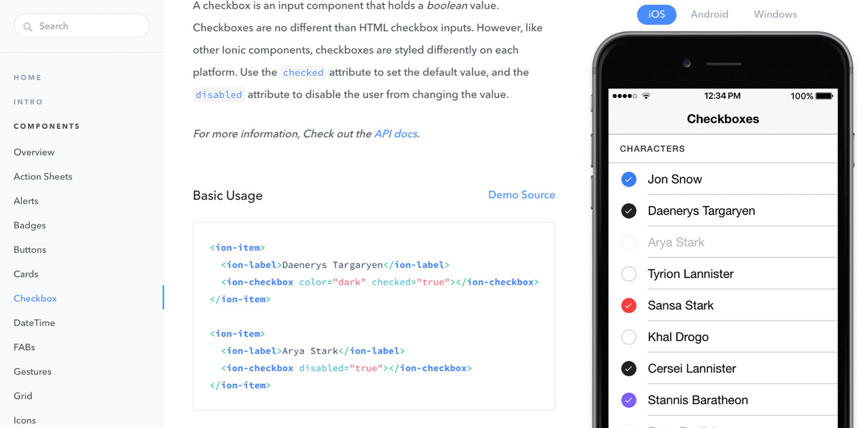The image size is (868, 428).
Task: Enable the Khal Drogo checkbox
Action: click(629, 337)
